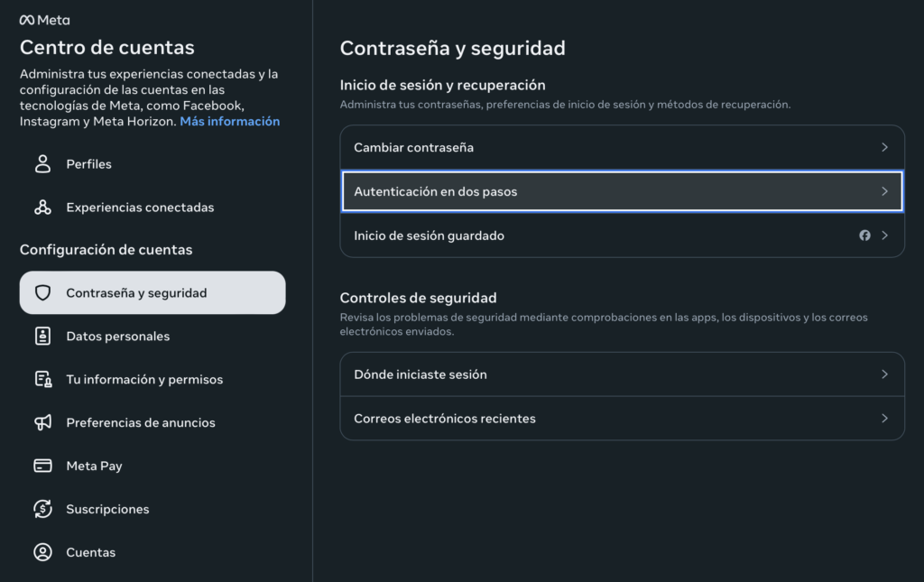This screenshot has width=924, height=582.
Task: Open the Más información link
Action: point(229,121)
